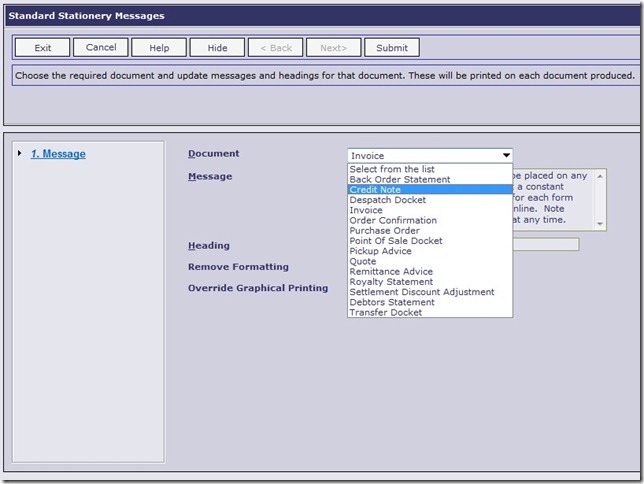Collapse the Document dropdown arrow
Screen dimensions: 644x484
coord(506,156)
